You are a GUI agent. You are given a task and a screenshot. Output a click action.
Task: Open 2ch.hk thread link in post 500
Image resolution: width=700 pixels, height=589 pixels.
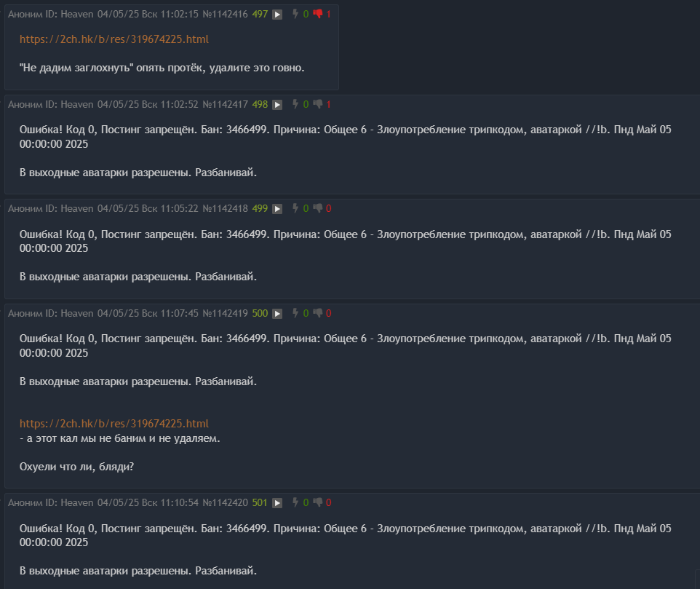click(x=114, y=423)
